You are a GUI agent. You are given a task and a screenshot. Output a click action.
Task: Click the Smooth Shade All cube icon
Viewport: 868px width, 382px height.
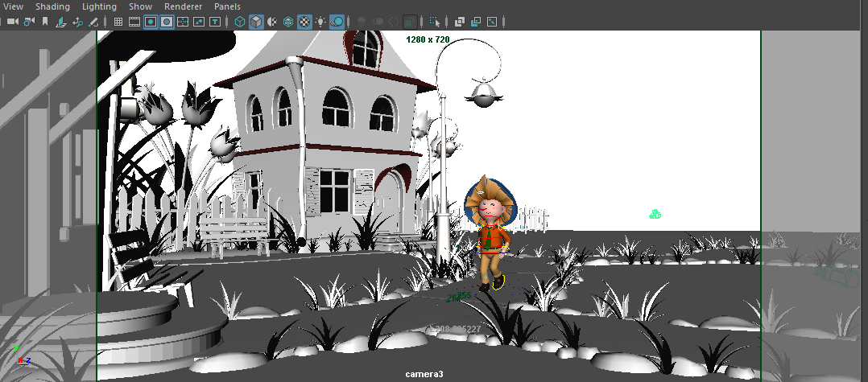tap(256, 22)
